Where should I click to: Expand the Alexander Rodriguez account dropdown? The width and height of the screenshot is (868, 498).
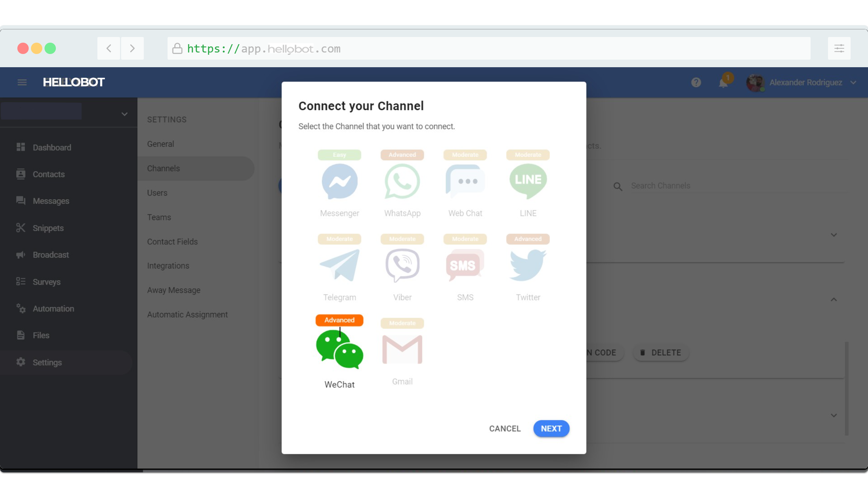853,82
